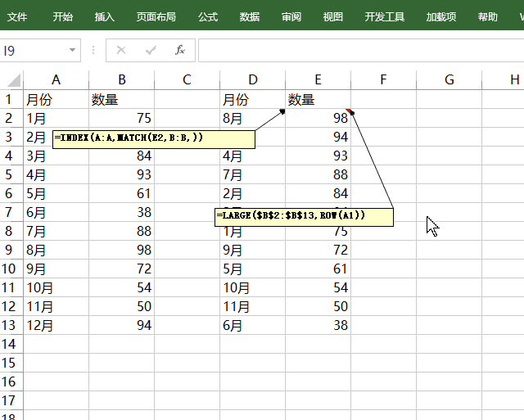This screenshot has width=524, height=420.
Task: Select column A header
Action: [x=56, y=80]
